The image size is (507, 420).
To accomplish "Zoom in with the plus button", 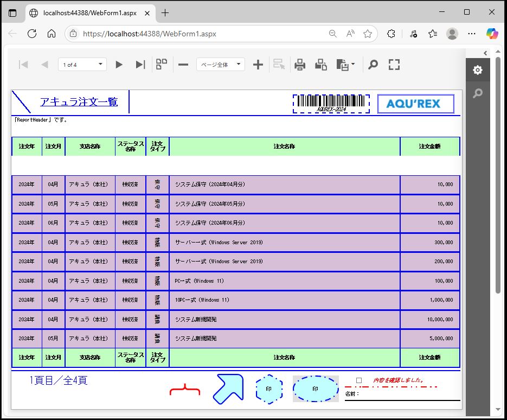I will tap(258, 65).
